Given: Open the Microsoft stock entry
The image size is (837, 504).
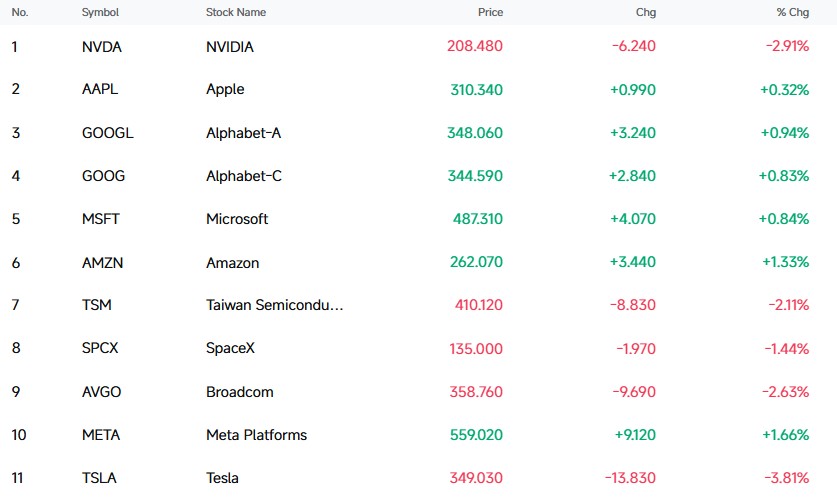Looking at the screenshot, I should [x=237, y=219].
